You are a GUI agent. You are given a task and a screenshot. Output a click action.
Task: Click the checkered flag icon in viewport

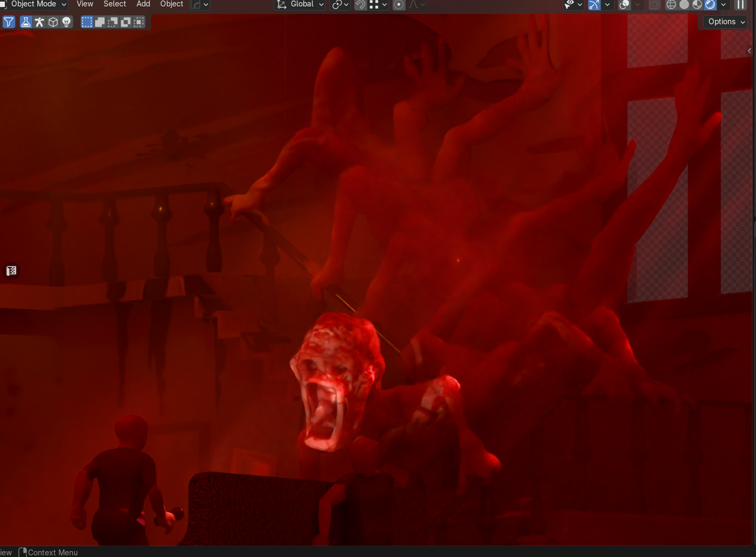[x=11, y=271]
